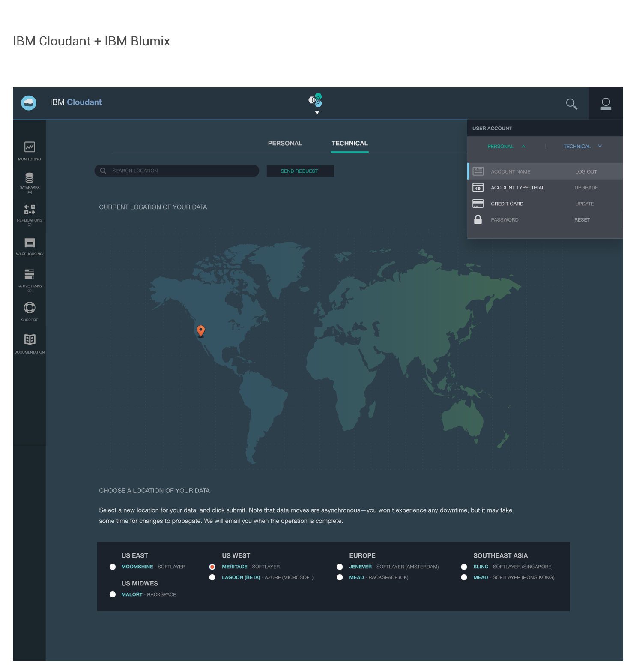Select the Mead Rackspace UK location
Screen dimensions: 636x672
pos(340,577)
